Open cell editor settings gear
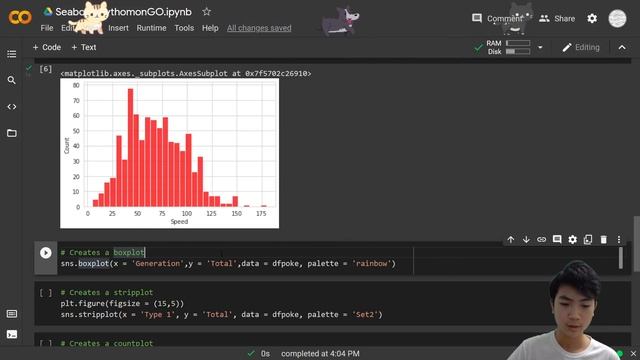640x360 pixels. pyautogui.click(x=573, y=239)
